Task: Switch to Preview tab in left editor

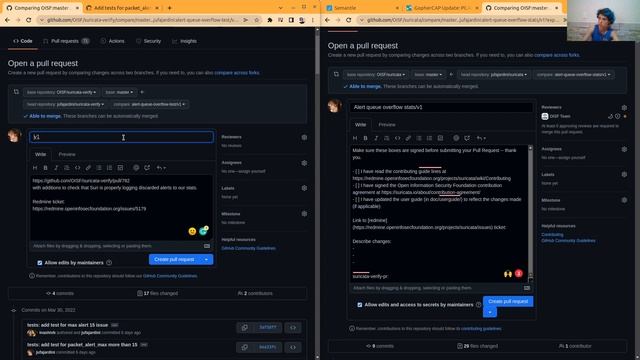Action: tap(67, 155)
